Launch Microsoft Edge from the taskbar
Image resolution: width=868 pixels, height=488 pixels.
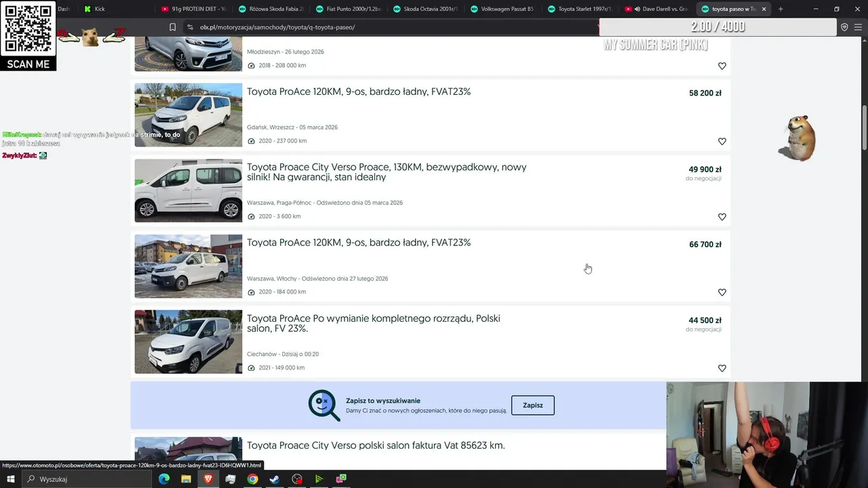point(164,479)
